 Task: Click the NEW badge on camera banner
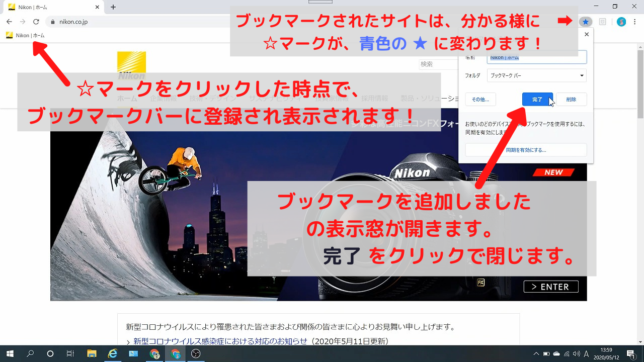553,172
